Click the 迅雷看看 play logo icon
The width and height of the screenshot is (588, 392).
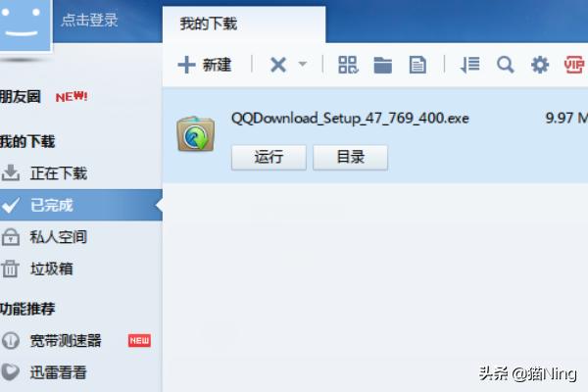[11, 372]
